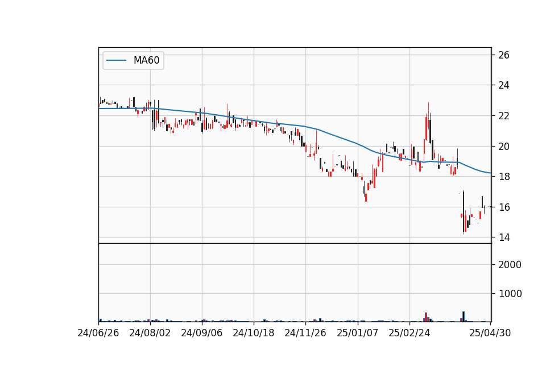Click the 25/01/07 date label
The width and height of the screenshot is (546, 392).
pos(358,333)
